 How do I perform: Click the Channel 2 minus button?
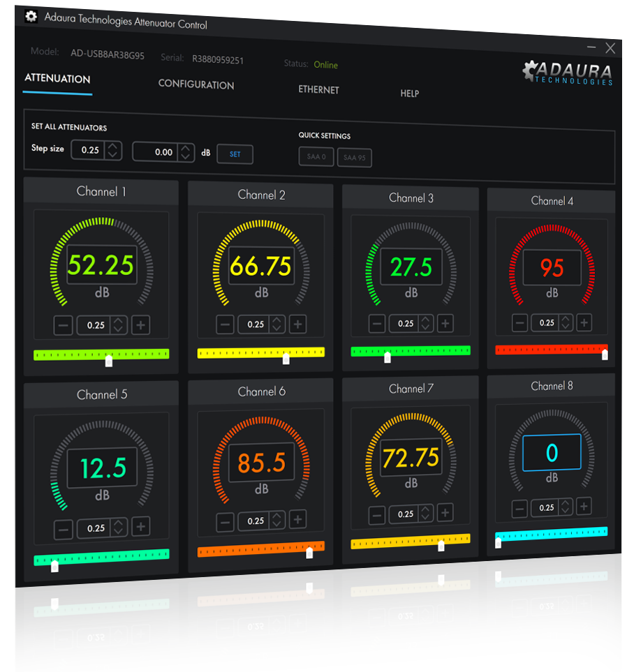click(225, 325)
